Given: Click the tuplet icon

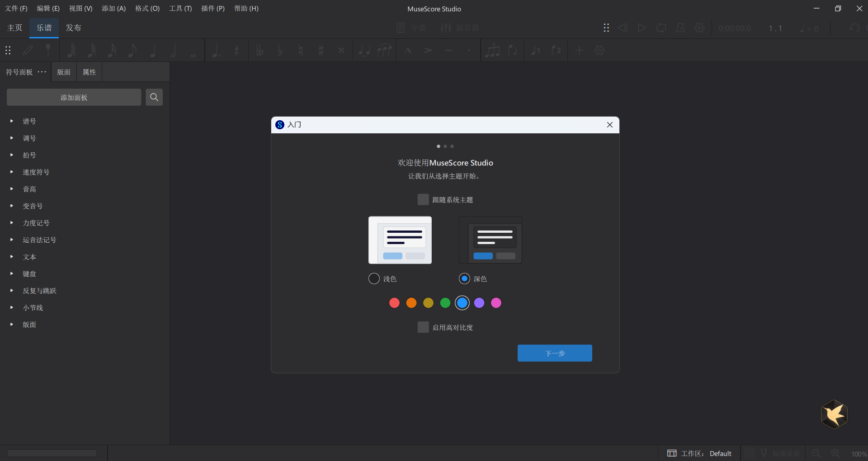Looking at the screenshot, I should [492, 51].
